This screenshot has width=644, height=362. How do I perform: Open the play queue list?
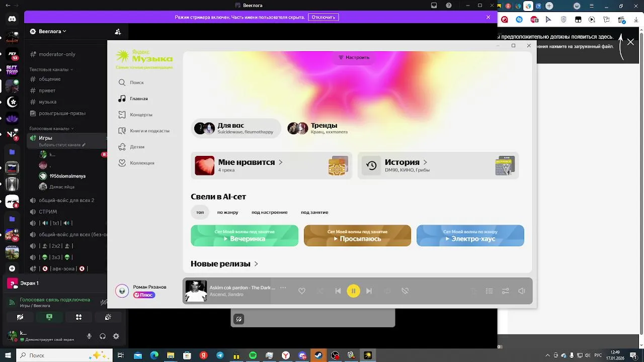click(489, 291)
